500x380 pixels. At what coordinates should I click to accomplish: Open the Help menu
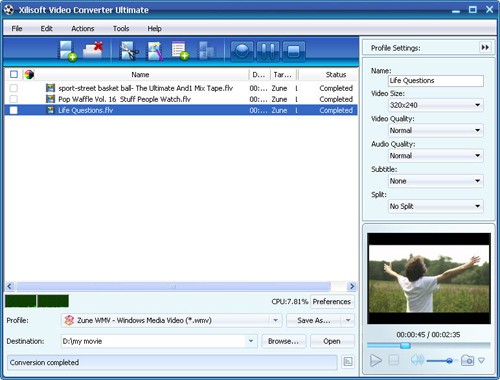pos(155,28)
